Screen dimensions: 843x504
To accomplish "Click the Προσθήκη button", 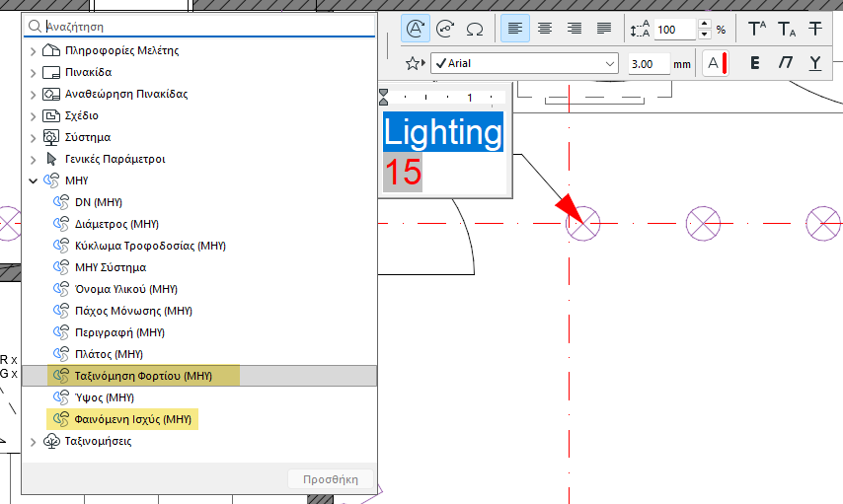I will tap(331, 479).
